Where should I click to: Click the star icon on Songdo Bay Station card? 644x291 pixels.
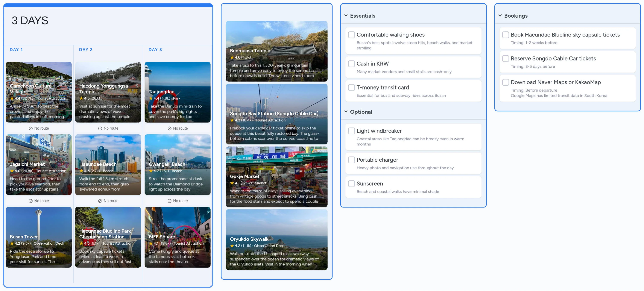click(232, 120)
